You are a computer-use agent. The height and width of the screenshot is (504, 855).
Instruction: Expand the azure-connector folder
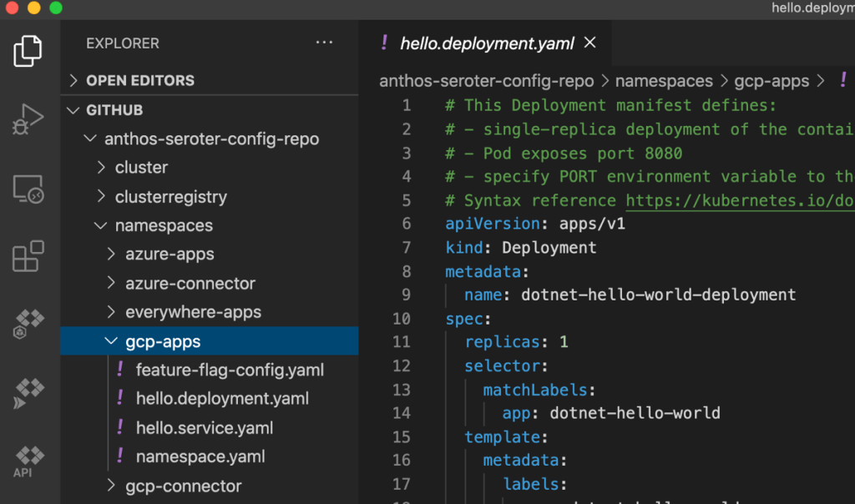(190, 284)
